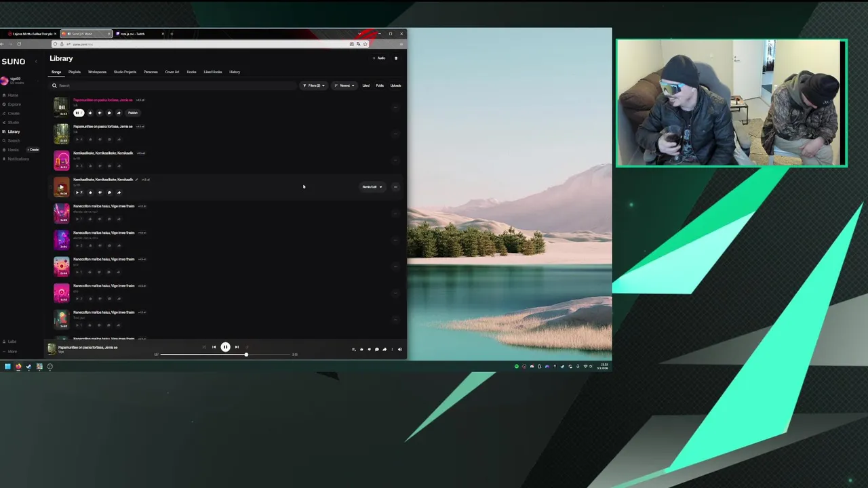
Task: Switch to the History tab
Action: (235, 72)
